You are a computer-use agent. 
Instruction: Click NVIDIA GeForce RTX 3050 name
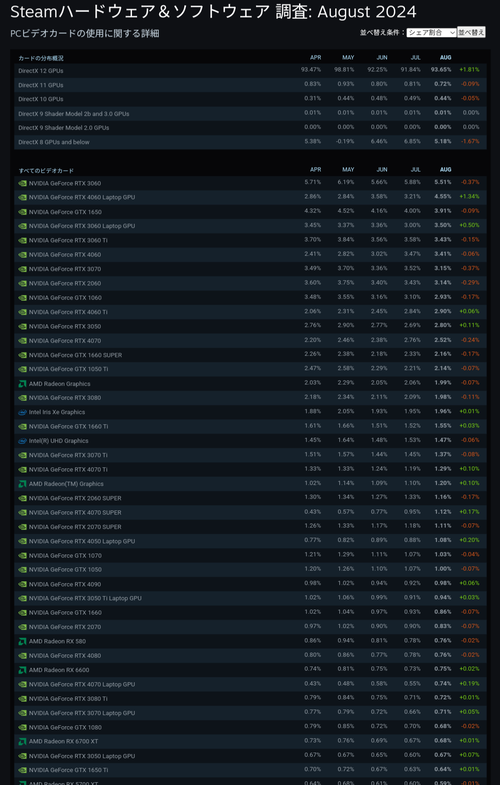65,326
